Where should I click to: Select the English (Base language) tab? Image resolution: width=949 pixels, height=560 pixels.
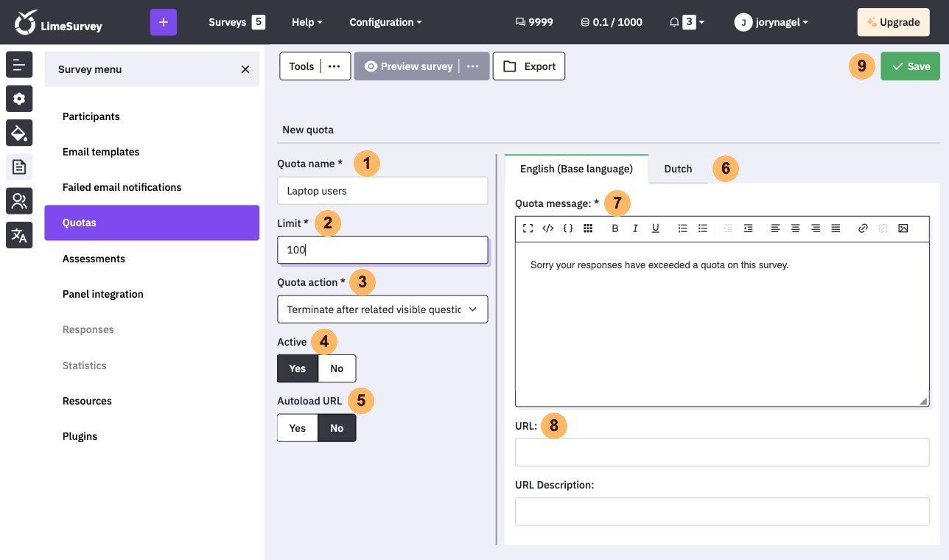[x=576, y=169]
